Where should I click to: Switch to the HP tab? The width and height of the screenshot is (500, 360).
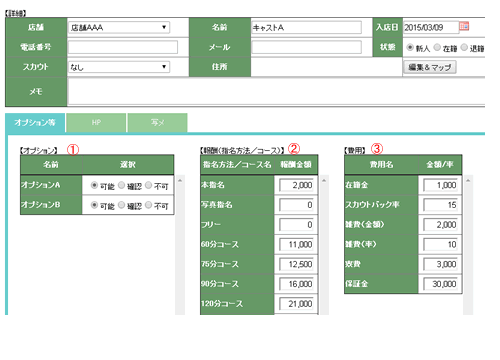(x=96, y=123)
